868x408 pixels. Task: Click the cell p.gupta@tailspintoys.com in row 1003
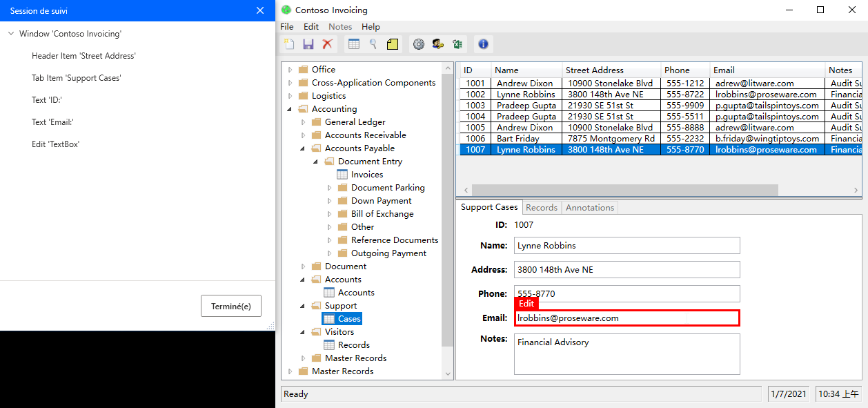click(x=767, y=106)
